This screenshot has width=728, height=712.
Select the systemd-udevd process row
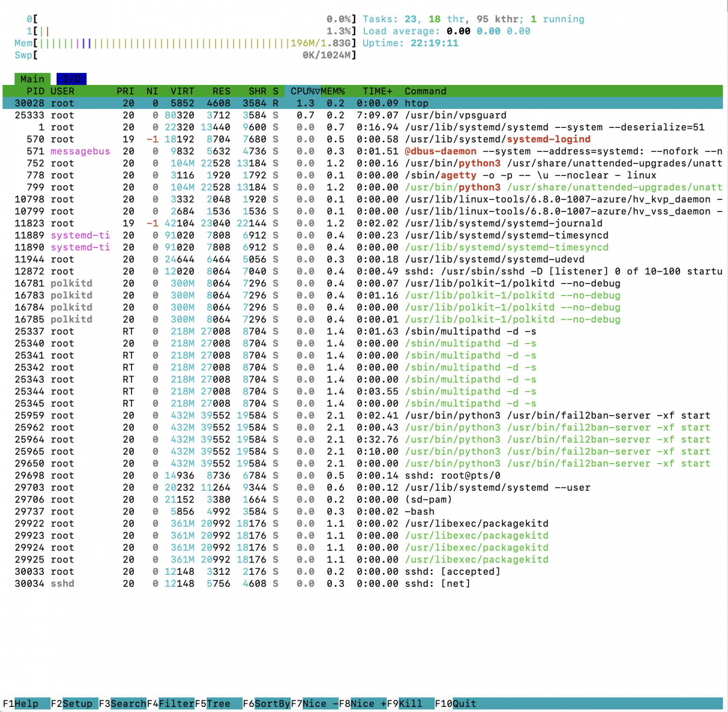pos(363,260)
